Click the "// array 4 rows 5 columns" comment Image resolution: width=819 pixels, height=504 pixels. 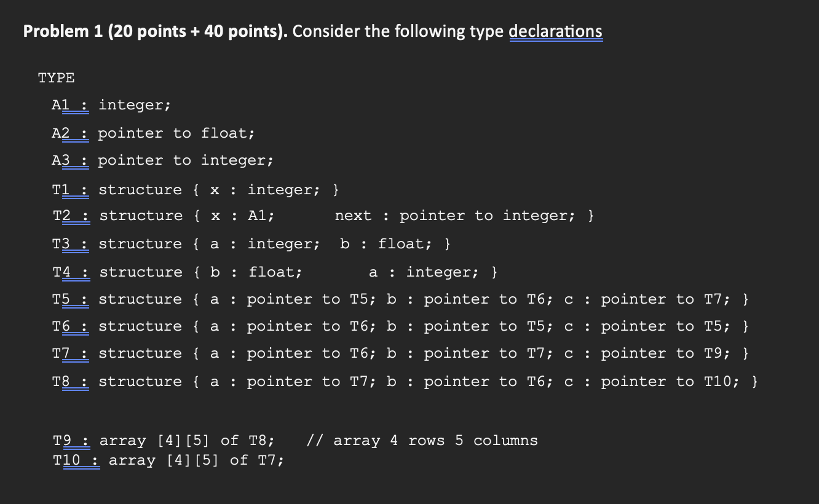(422, 441)
